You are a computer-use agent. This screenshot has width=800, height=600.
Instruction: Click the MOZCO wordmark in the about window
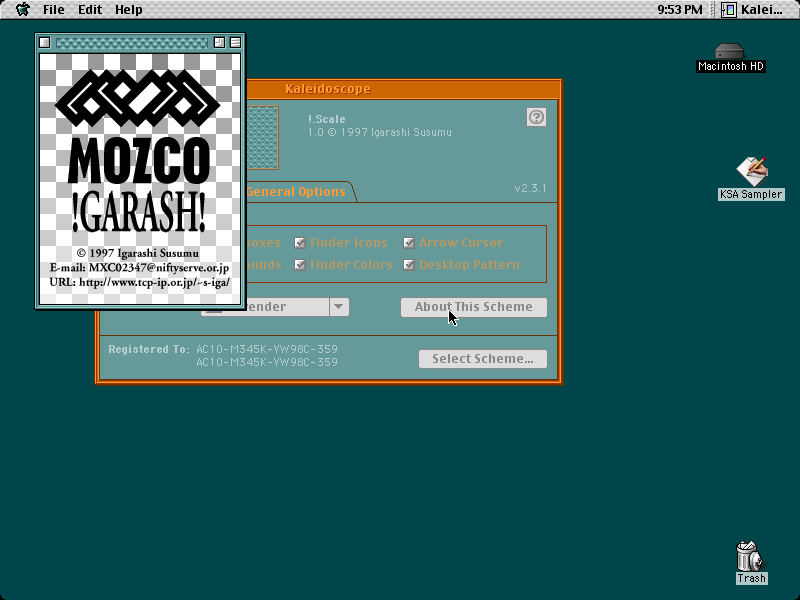pyautogui.click(x=139, y=160)
